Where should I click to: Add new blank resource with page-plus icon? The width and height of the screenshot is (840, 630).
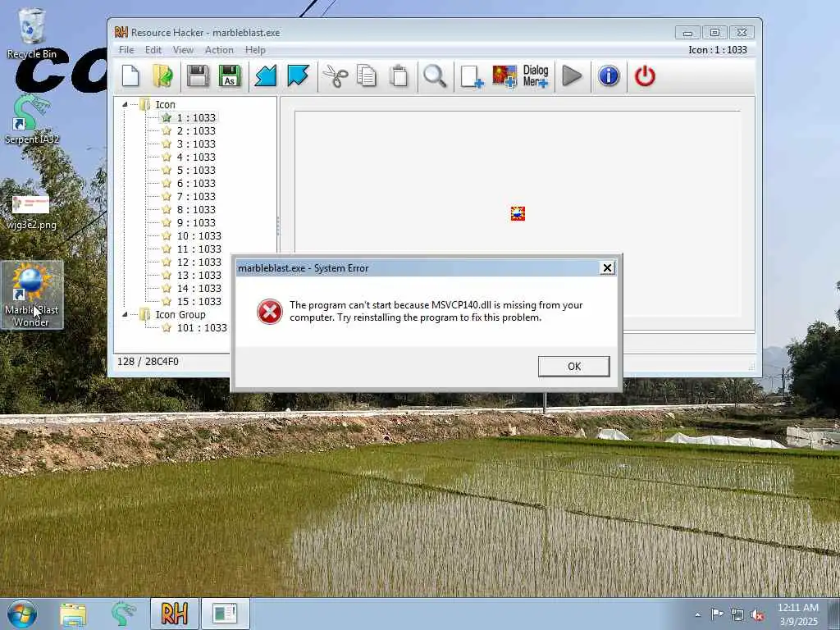[472, 76]
